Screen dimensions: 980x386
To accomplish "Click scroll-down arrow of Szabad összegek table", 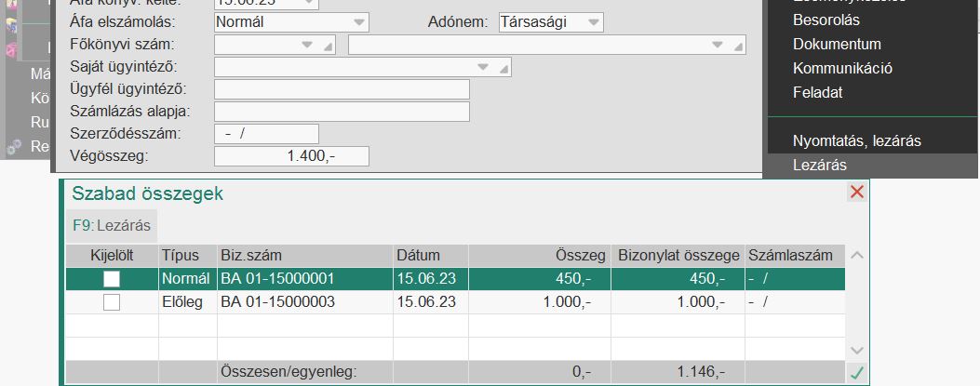I will pyautogui.click(x=857, y=351).
